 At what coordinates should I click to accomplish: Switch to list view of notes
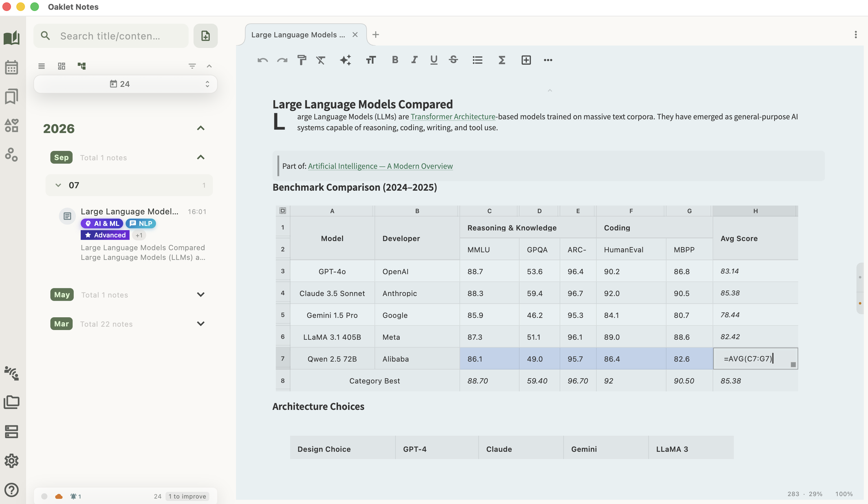click(42, 66)
